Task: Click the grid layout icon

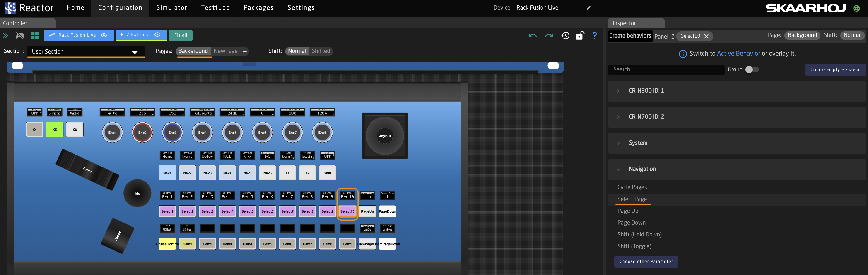Action: [35, 35]
